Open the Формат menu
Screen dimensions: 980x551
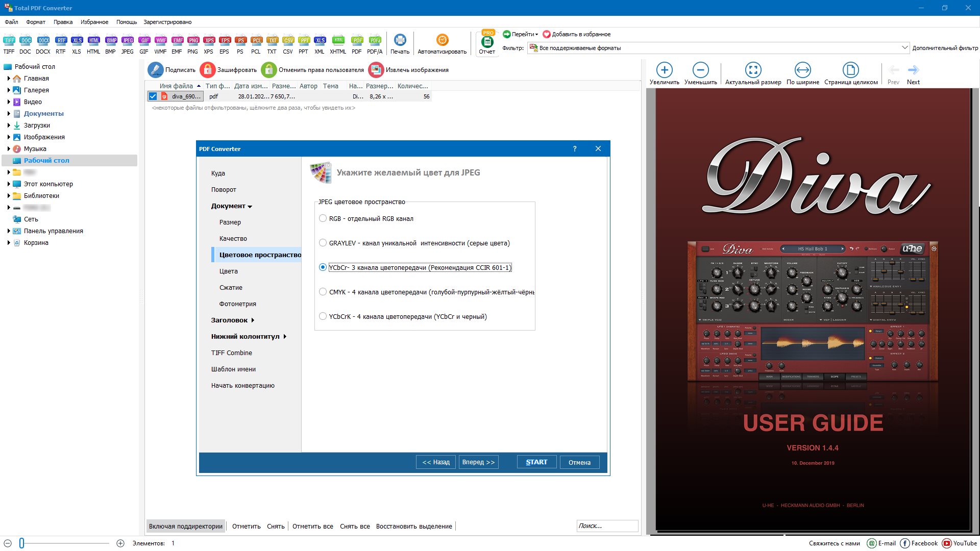(36, 22)
